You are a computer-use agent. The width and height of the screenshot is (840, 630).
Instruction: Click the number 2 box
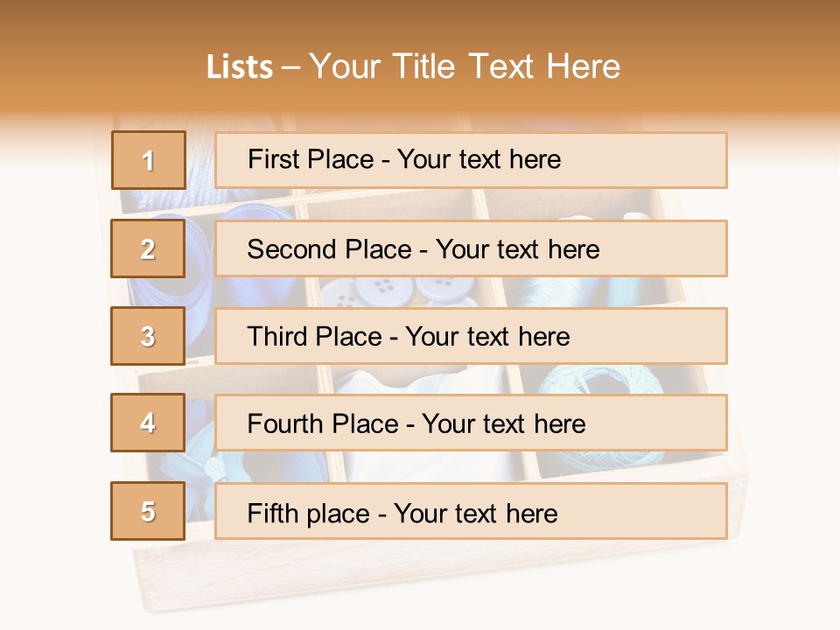tap(148, 248)
